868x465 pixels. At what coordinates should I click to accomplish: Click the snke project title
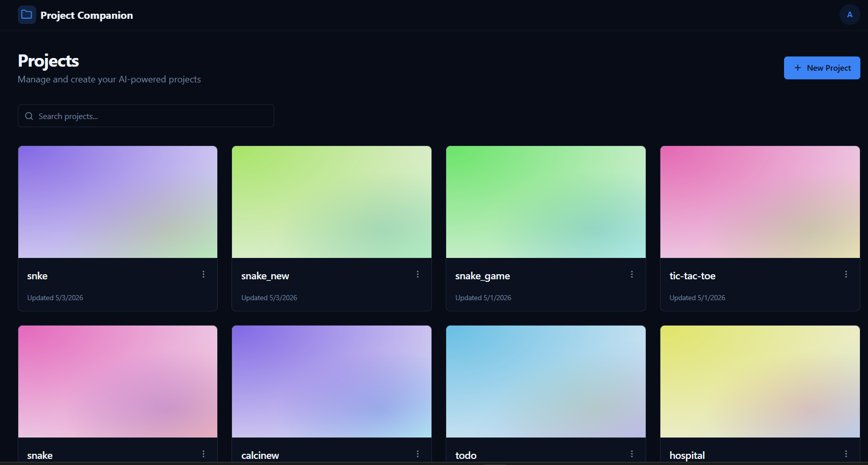point(37,276)
